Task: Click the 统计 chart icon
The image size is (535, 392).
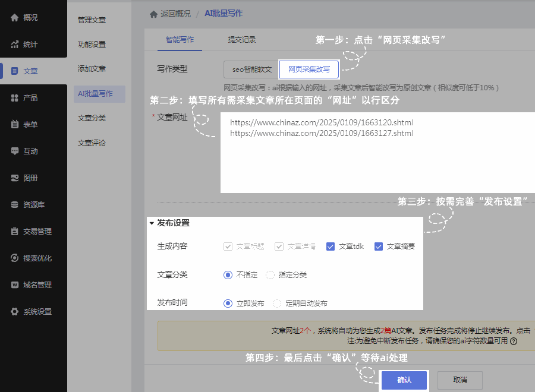Action: click(14, 45)
